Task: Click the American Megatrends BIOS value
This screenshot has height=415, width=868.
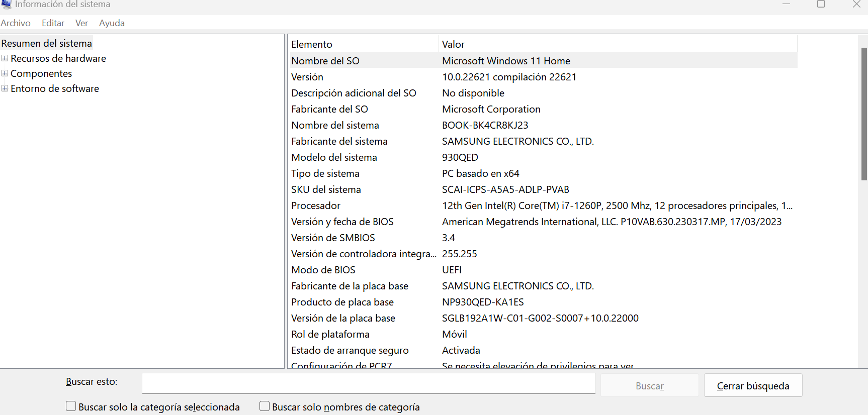Action: pos(612,222)
